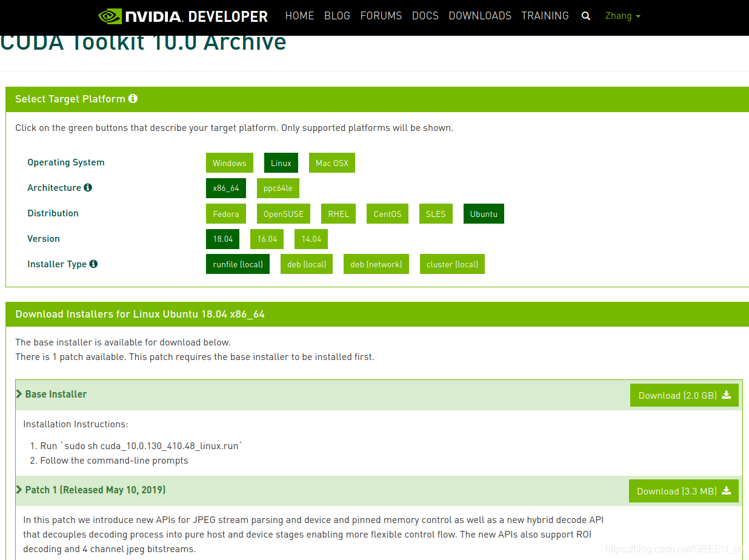This screenshot has width=749, height=560.
Task: Click the CUDA Toolkit 10.0 Archive heading
Action: point(144,44)
